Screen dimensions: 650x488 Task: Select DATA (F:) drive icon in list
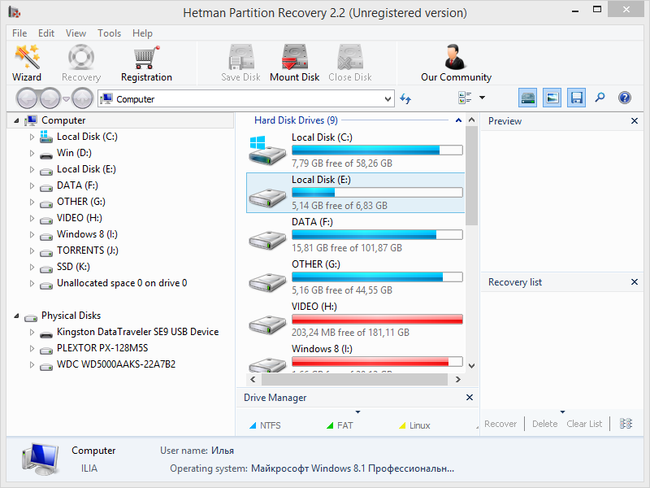coord(267,240)
